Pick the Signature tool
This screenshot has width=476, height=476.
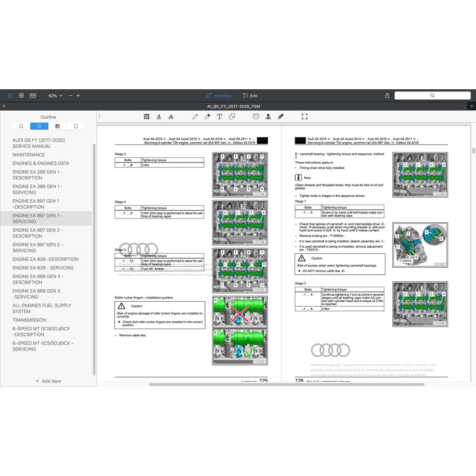281,117
